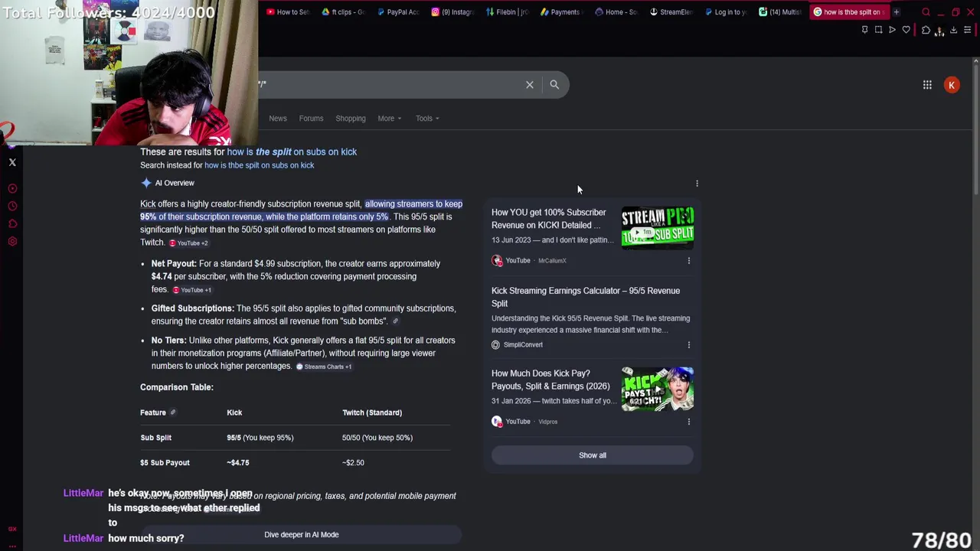Switch to the Filebin browser tab
This screenshot has height=551, width=980.
coord(508,12)
